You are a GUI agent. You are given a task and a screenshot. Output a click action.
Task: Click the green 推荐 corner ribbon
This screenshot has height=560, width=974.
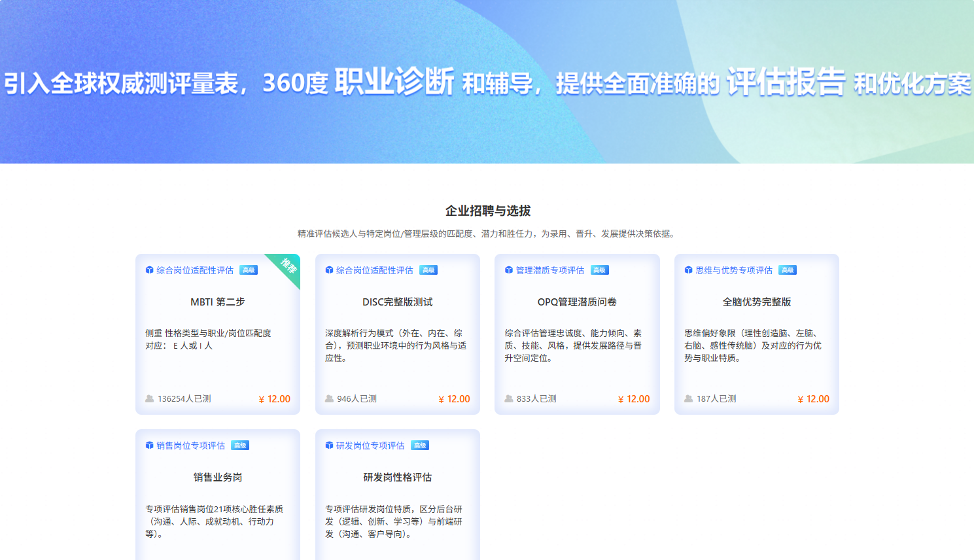point(288,266)
